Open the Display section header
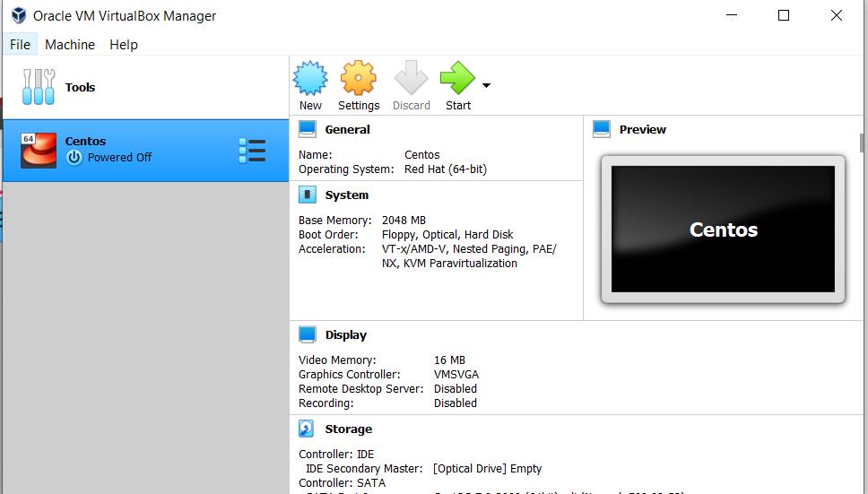Image resolution: width=868 pixels, height=494 pixels. [x=346, y=334]
